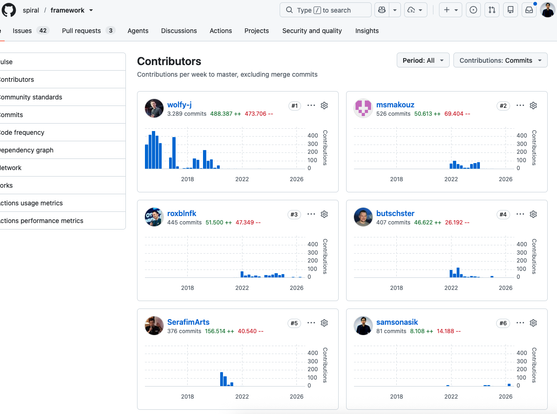Click SerafimArts 376 commits text
Screen dimensions: 557x414
tap(184, 331)
